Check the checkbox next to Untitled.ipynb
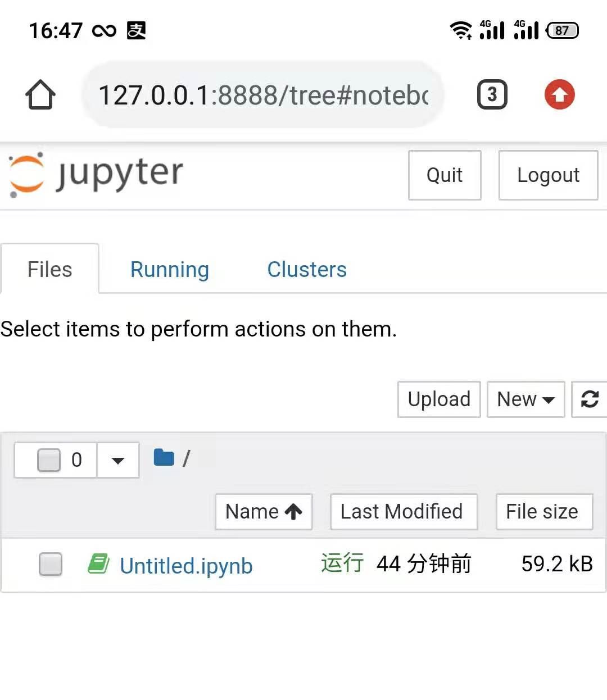 pos(50,565)
